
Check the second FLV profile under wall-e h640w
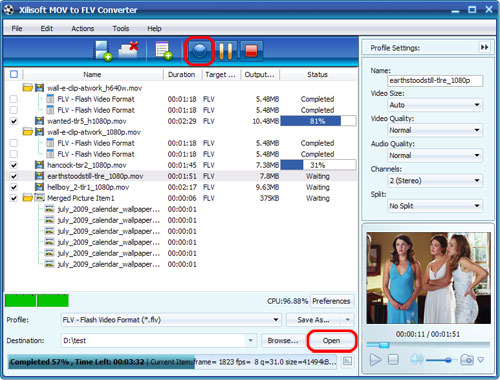[14, 110]
